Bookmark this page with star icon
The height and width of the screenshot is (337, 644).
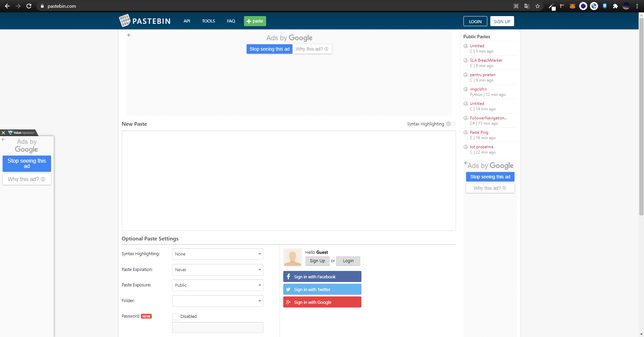tap(538, 6)
